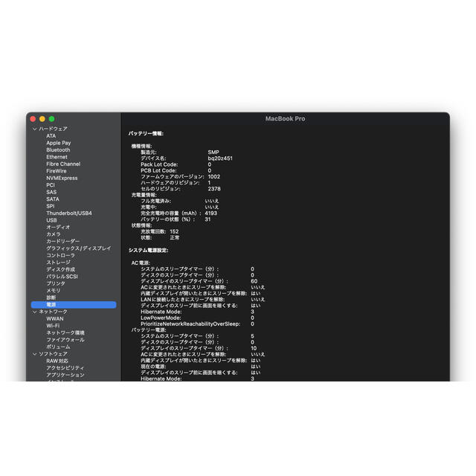Select ネットワーク環境 in the sidebar
The width and height of the screenshot is (476, 476).
(65, 332)
